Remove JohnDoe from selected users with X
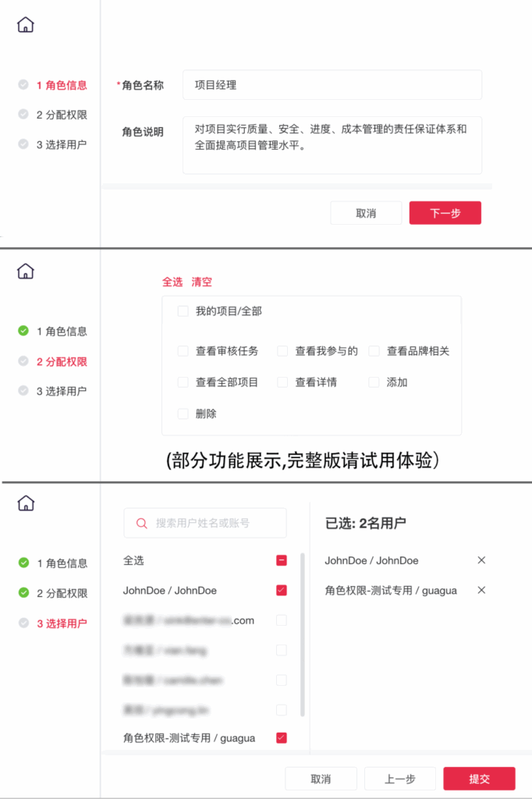This screenshot has width=532, height=799. click(481, 560)
